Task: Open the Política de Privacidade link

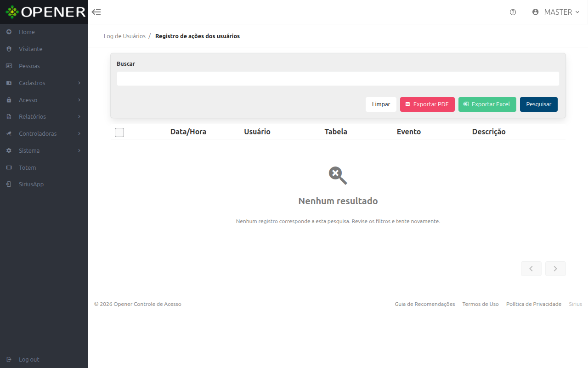Action: point(534,304)
